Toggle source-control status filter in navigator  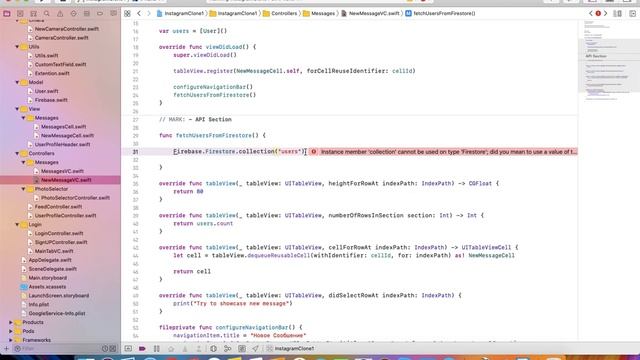tap(113, 349)
